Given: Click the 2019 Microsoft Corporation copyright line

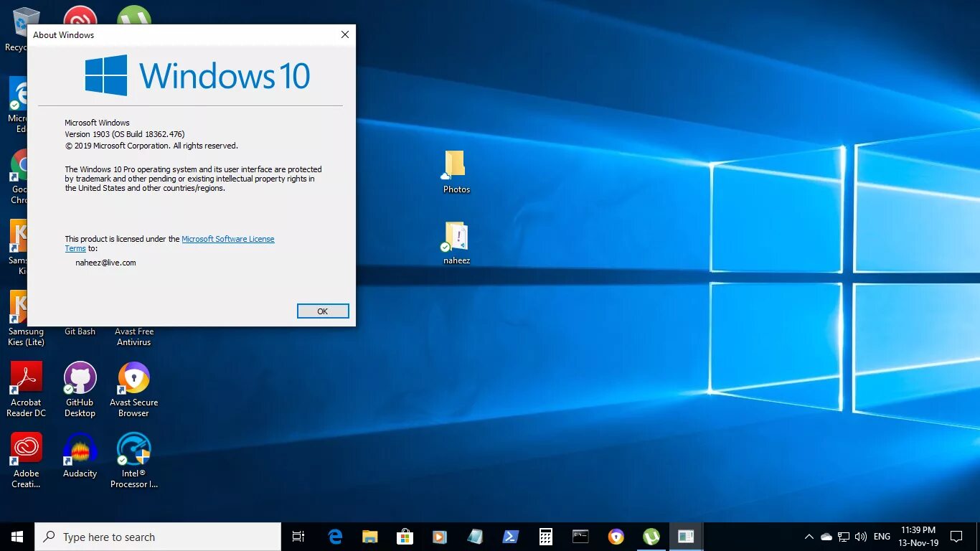Looking at the screenshot, I should tap(151, 146).
